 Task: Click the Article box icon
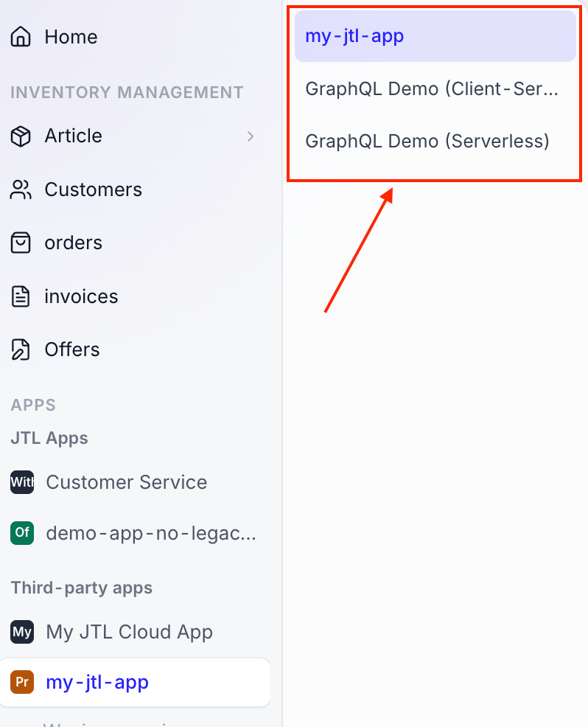coord(21,136)
